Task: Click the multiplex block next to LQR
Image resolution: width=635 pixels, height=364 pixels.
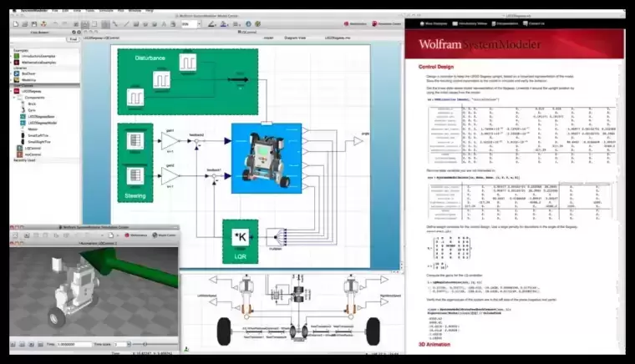Action: tap(276, 237)
